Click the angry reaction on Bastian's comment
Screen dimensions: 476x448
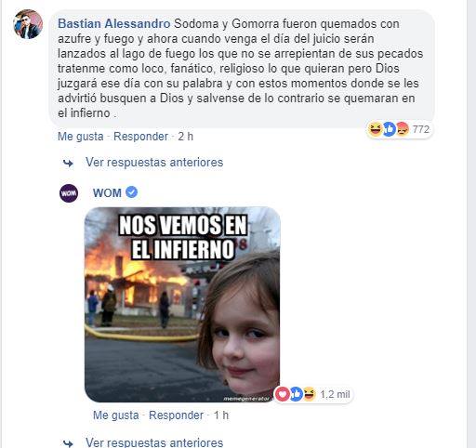403,129
